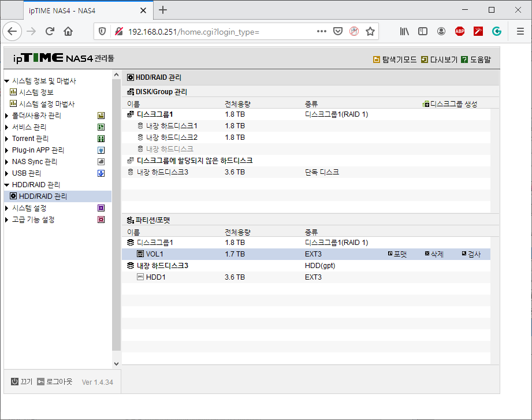Click the 다시보기 refresh icon
The image size is (532, 420).
tap(424, 60)
